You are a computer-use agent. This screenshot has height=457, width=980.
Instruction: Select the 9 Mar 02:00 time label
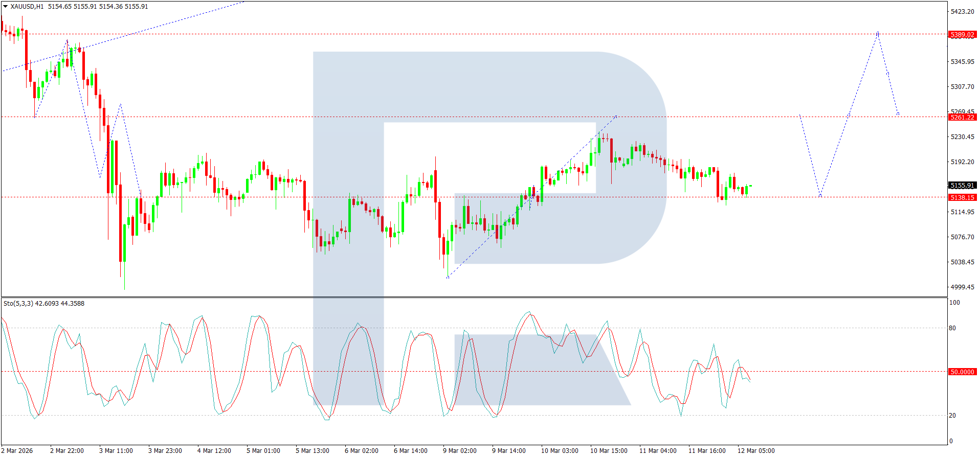point(460,451)
